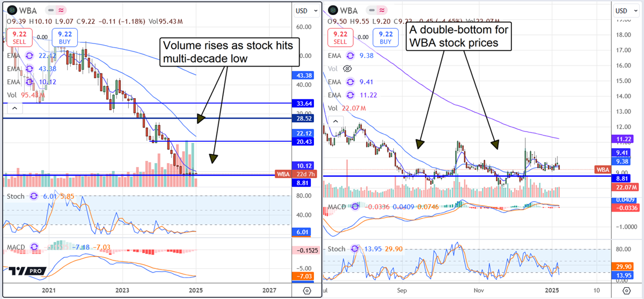
Task: Show hidden Vol indicator via crossed-eye icon
Action: point(347,69)
